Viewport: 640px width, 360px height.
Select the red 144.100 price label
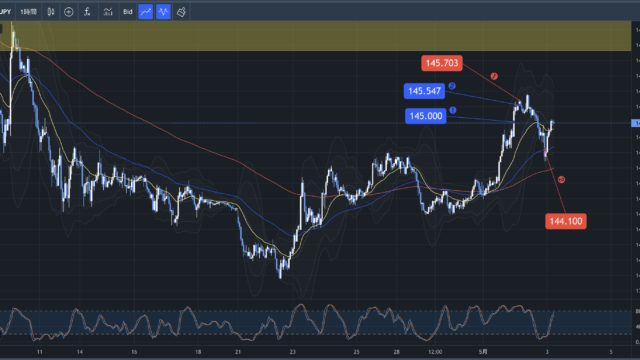[x=566, y=221]
